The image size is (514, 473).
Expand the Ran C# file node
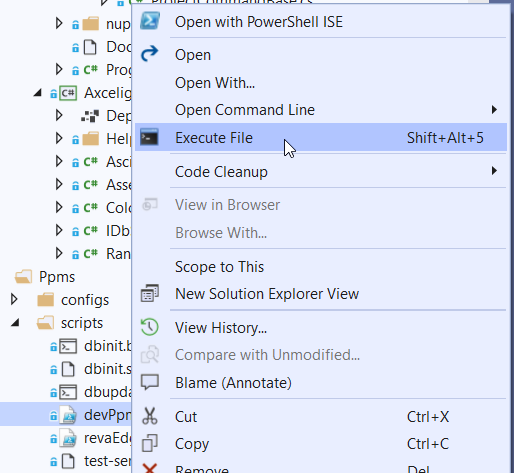click(59, 253)
